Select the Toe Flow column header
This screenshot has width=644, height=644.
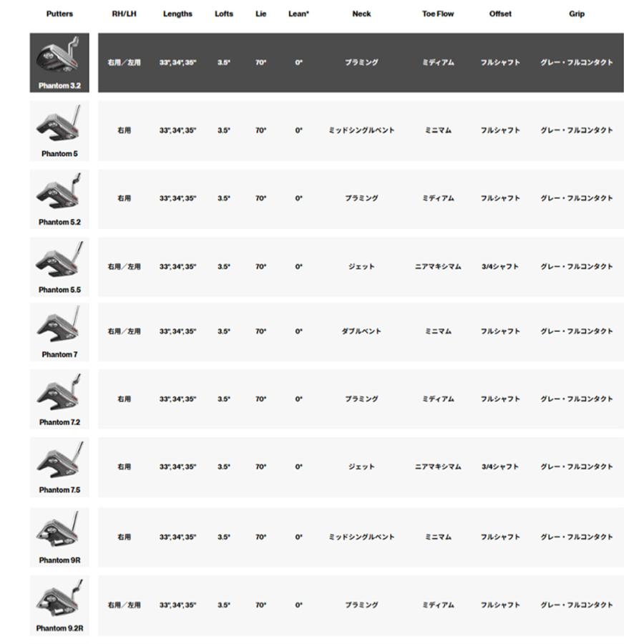click(438, 14)
